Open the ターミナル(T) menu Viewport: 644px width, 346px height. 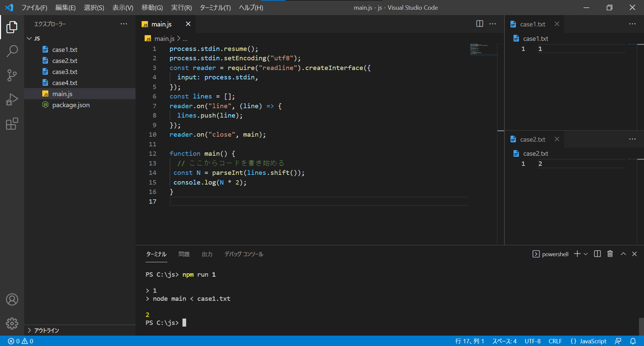click(x=215, y=8)
